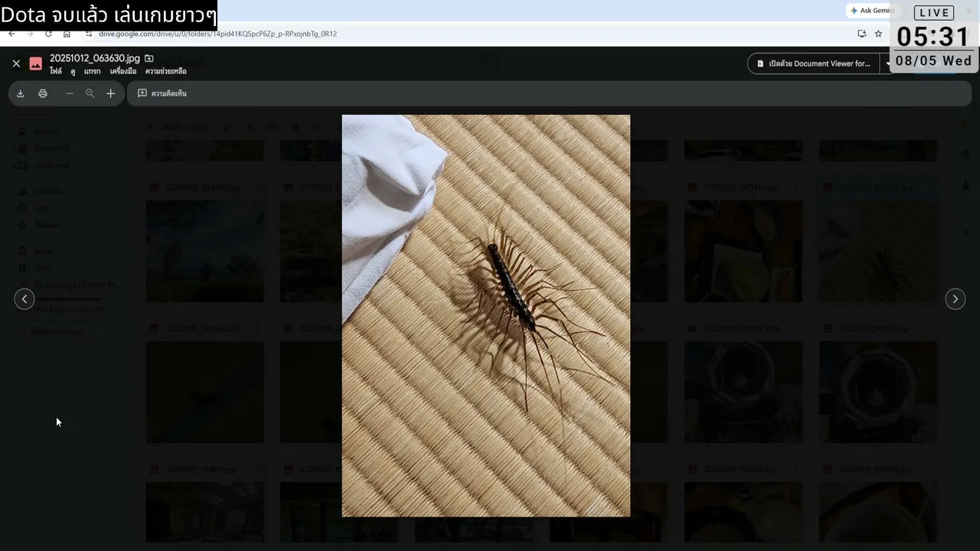Open the ความช่วยเหลือ menu

pyautogui.click(x=166, y=71)
